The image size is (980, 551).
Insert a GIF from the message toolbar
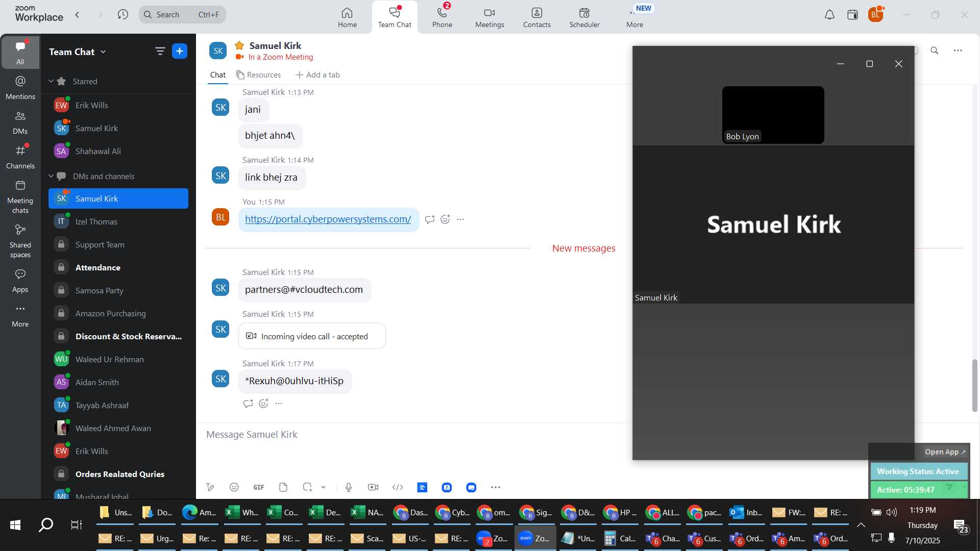259,487
